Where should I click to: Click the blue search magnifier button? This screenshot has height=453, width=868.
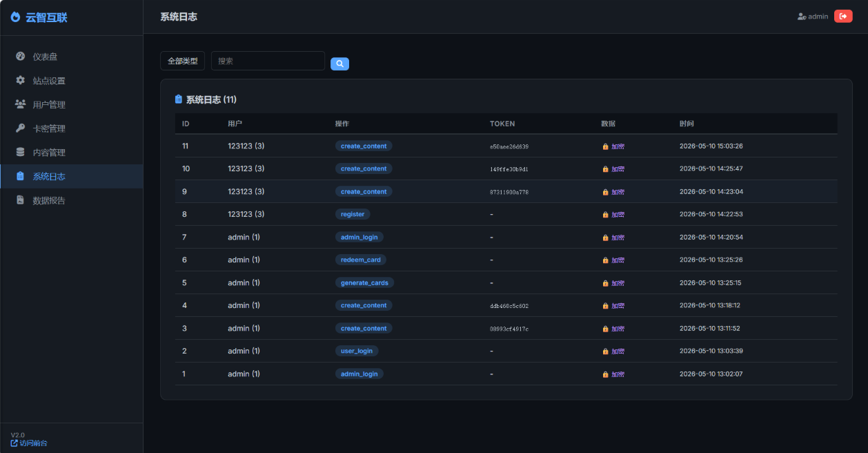(x=339, y=64)
